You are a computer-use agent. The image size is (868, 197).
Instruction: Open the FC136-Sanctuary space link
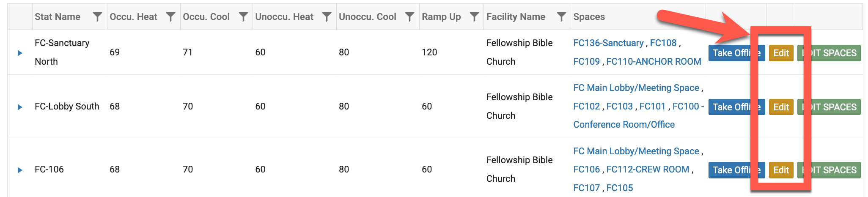pos(608,43)
